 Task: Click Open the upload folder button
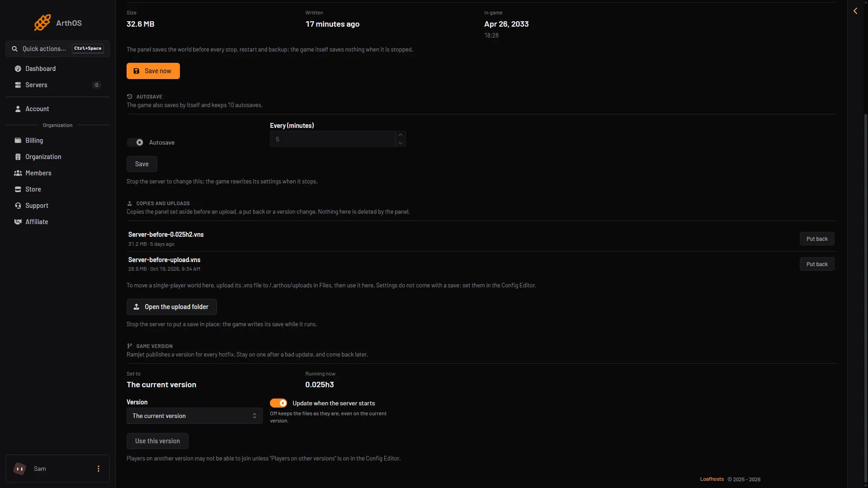coord(172,307)
